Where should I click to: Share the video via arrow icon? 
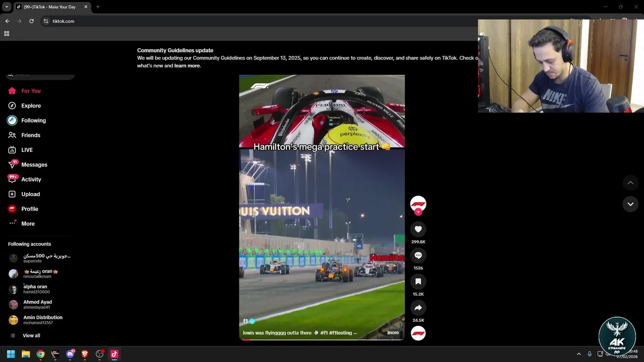point(418,308)
